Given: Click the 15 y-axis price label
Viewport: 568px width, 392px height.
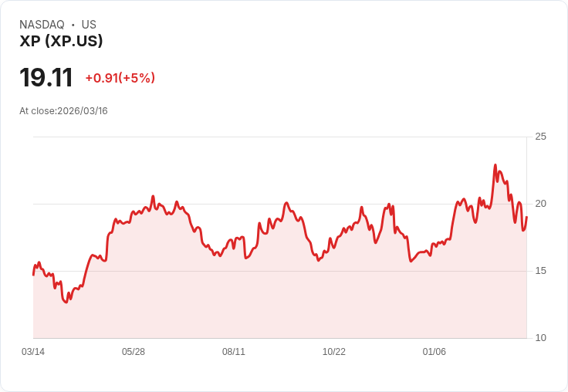Looking at the screenshot, I should point(540,271).
